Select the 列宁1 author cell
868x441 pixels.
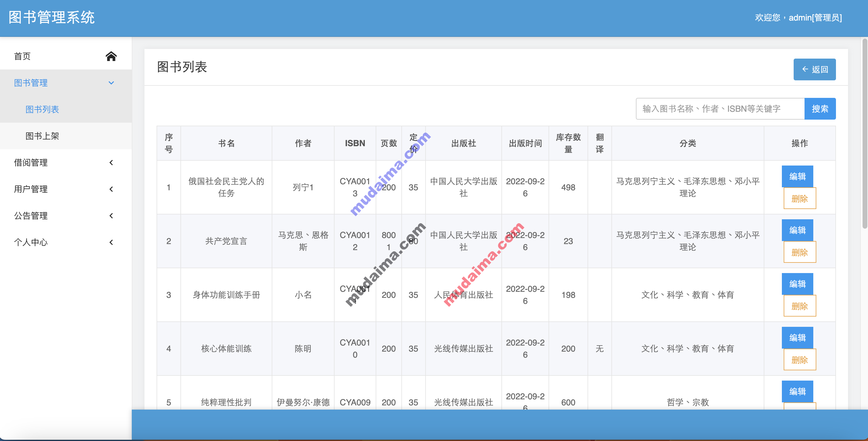pyautogui.click(x=303, y=188)
